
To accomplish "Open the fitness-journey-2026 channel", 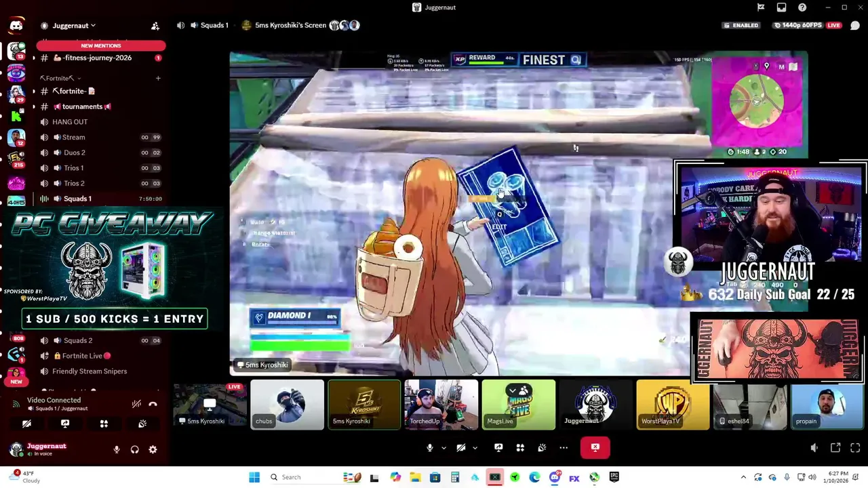I will pos(100,58).
